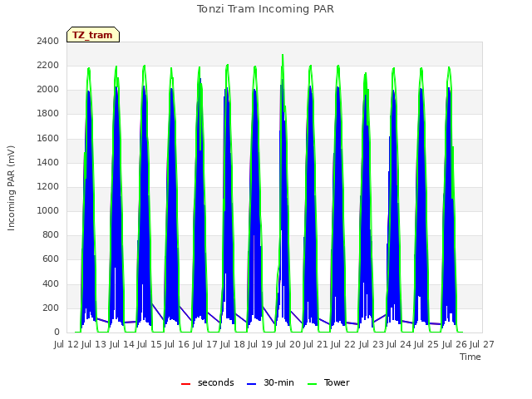Click the TZ_tram label badge
532x399 pixels.
[x=93, y=35]
